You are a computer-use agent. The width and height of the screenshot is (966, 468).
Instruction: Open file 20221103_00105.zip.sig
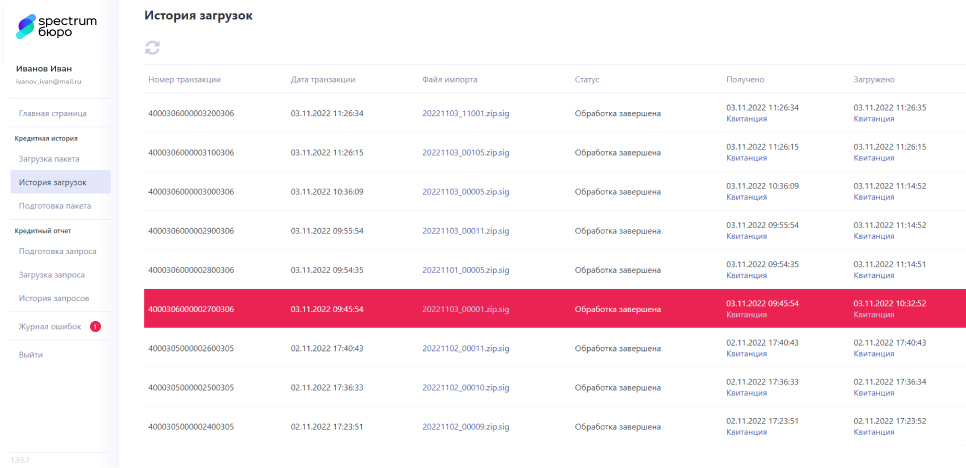click(x=466, y=152)
